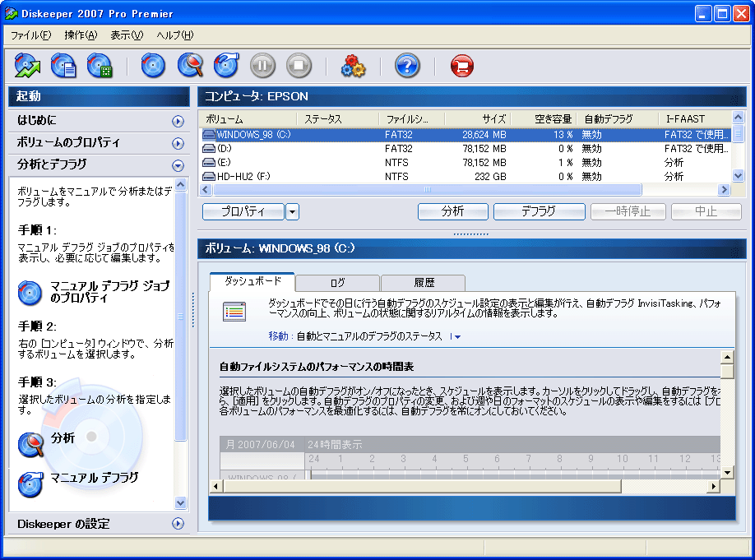Expand the Diskeeper の設定 section
755x560 pixels.
click(x=178, y=523)
